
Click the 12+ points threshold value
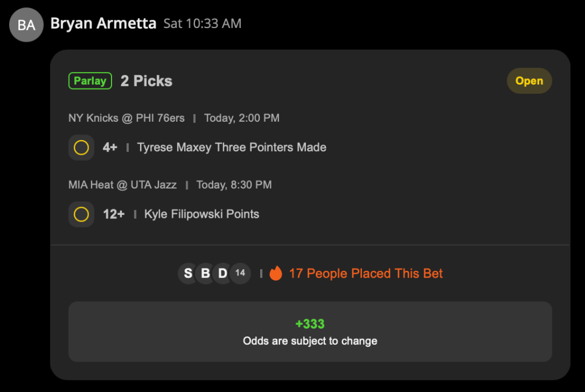click(113, 214)
